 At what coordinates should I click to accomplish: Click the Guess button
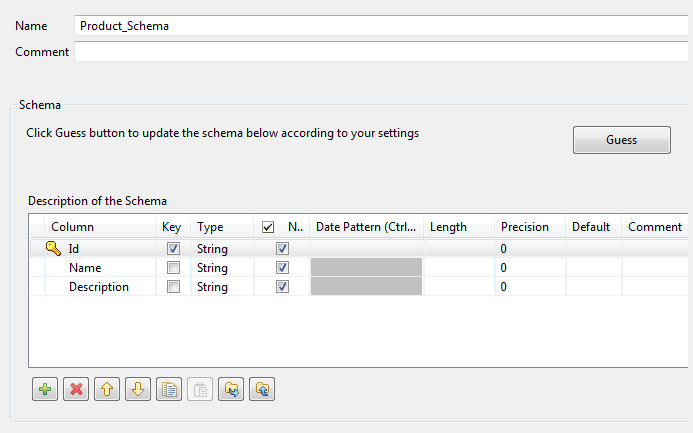[621, 140]
